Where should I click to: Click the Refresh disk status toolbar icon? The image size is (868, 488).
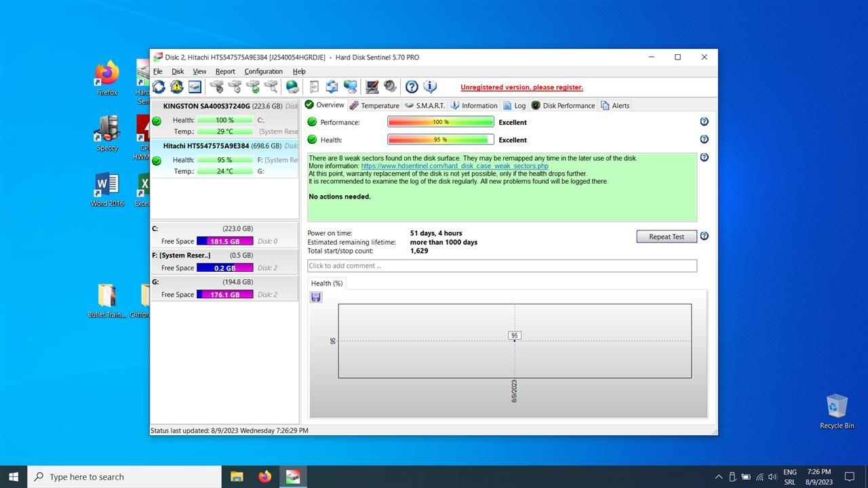[159, 87]
